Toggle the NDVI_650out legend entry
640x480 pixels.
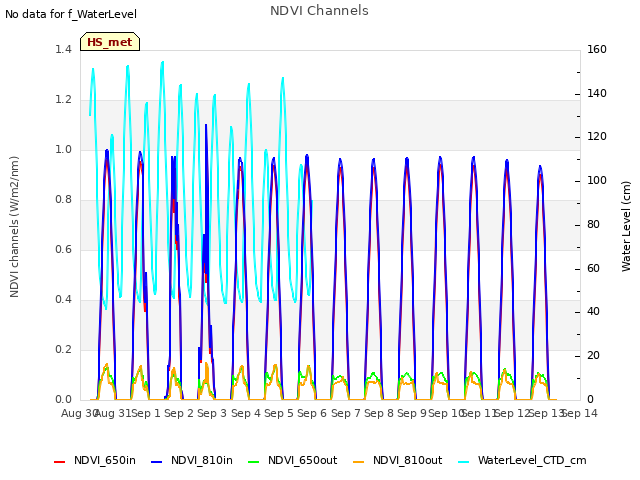coord(293,460)
